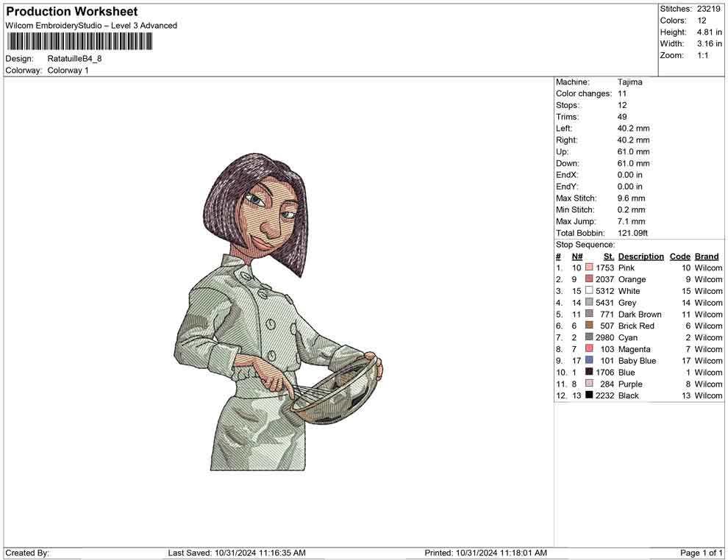Click the Cyan thread color swatch

(x=589, y=337)
